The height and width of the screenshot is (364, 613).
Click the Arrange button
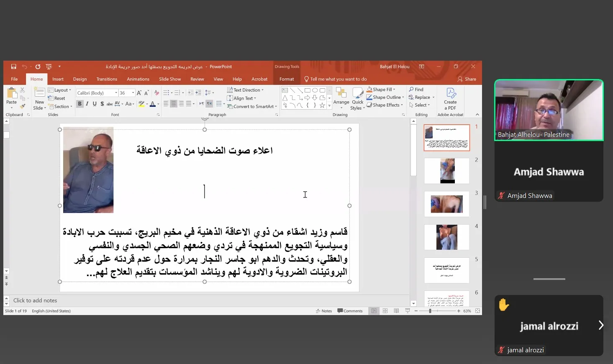point(341,99)
